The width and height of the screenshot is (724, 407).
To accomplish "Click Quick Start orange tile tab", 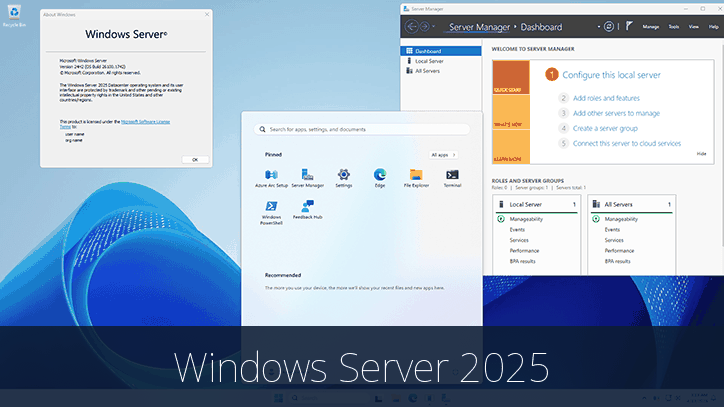I will 511,78.
